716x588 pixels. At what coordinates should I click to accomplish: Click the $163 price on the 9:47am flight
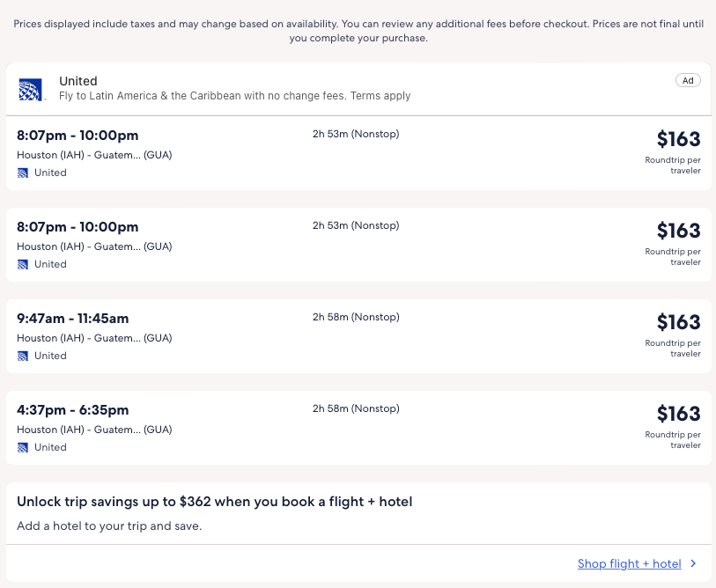[x=678, y=322]
